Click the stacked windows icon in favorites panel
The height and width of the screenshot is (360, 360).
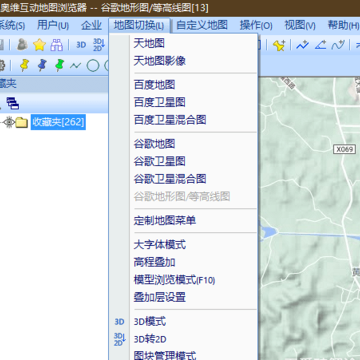click(13, 103)
